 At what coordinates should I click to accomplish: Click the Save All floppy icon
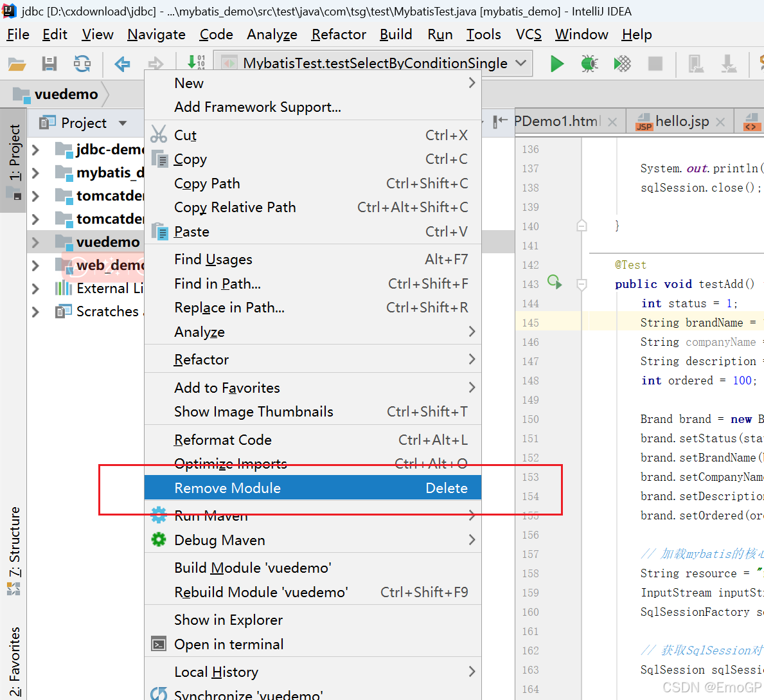(49, 64)
